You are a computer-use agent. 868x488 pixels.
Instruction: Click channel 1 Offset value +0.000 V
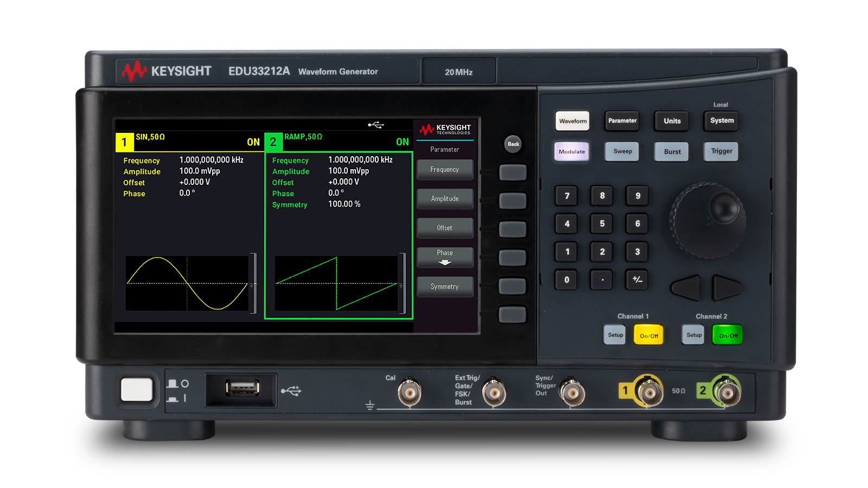click(195, 182)
